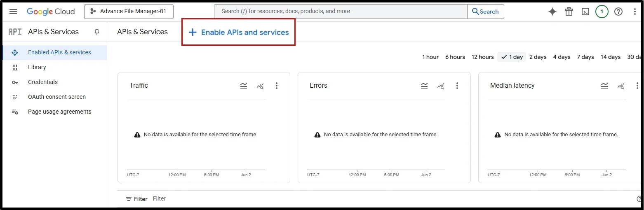
Task: Open the free trial gift icon
Action: (569, 12)
